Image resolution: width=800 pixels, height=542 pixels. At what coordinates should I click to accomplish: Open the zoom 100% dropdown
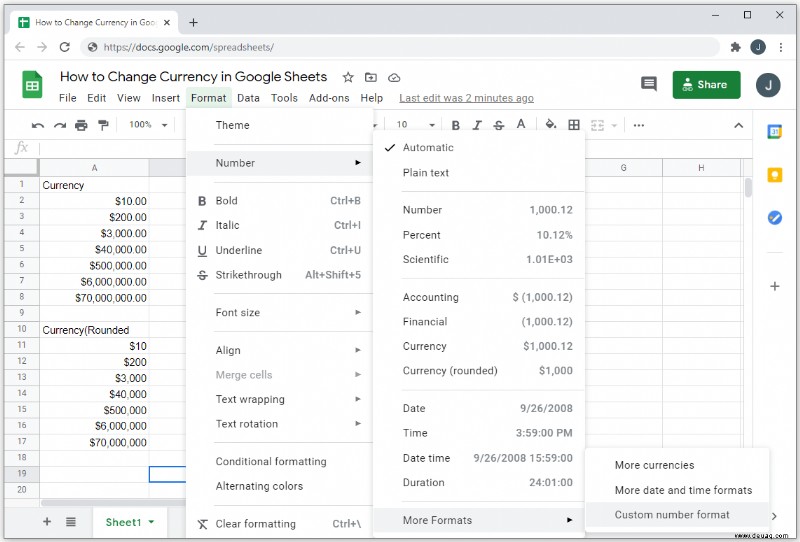click(148, 125)
